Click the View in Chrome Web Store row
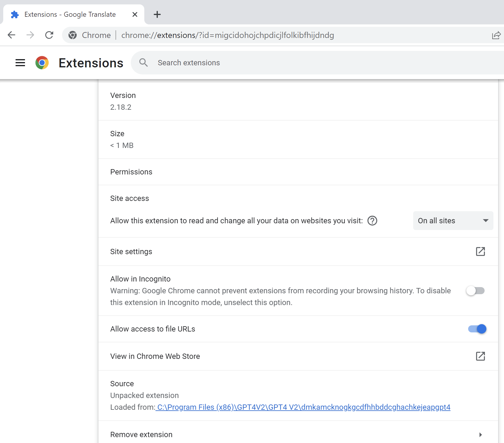Viewport: 504px width, 443px height. click(x=155, y=356)
